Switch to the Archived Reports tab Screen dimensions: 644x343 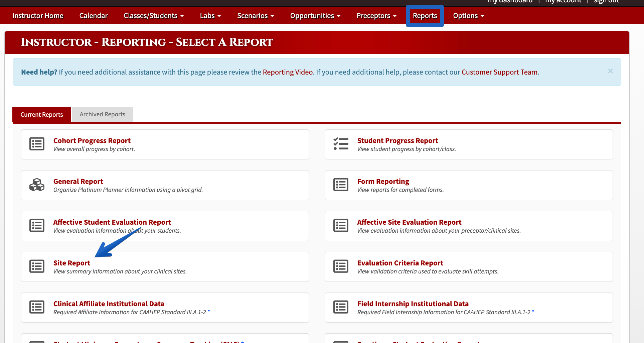coord(103,114)
